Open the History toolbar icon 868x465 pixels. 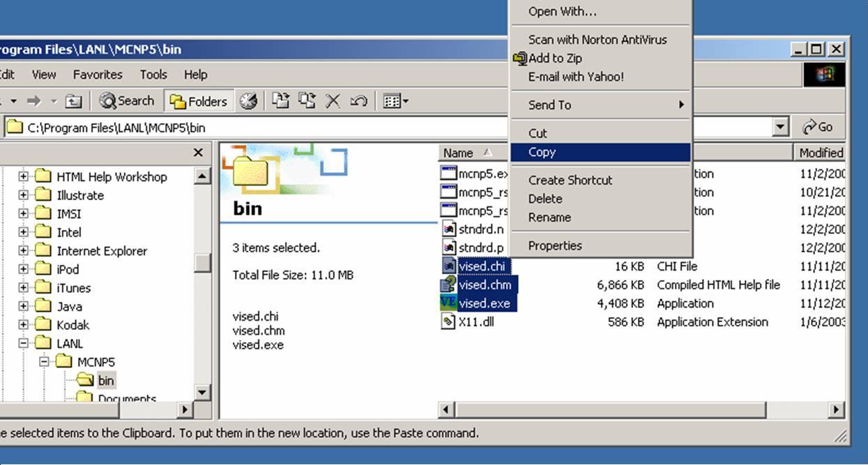click(x=248, y=101)
